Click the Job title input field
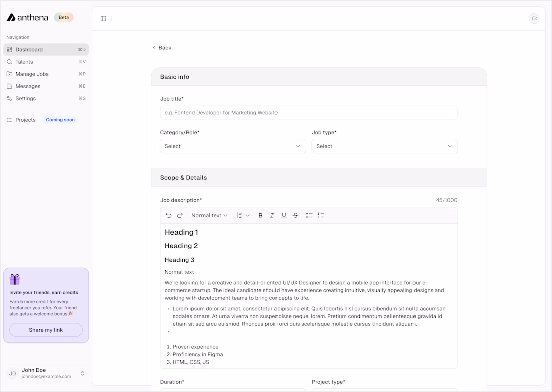The height and width of the screenshot is (392, 552). pyautogui.click(x=309, y=112)
